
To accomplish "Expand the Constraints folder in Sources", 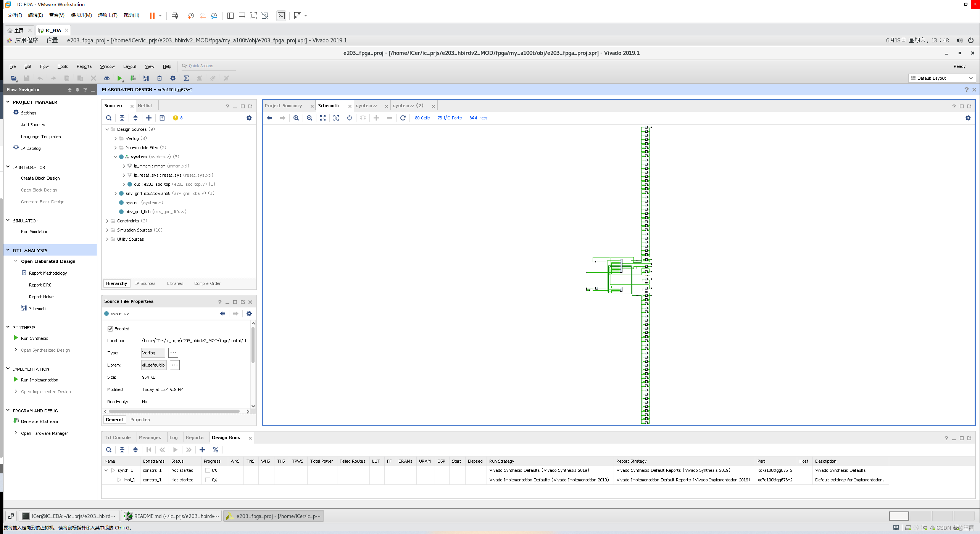I will pyautogui.click(x=107, y=221).
